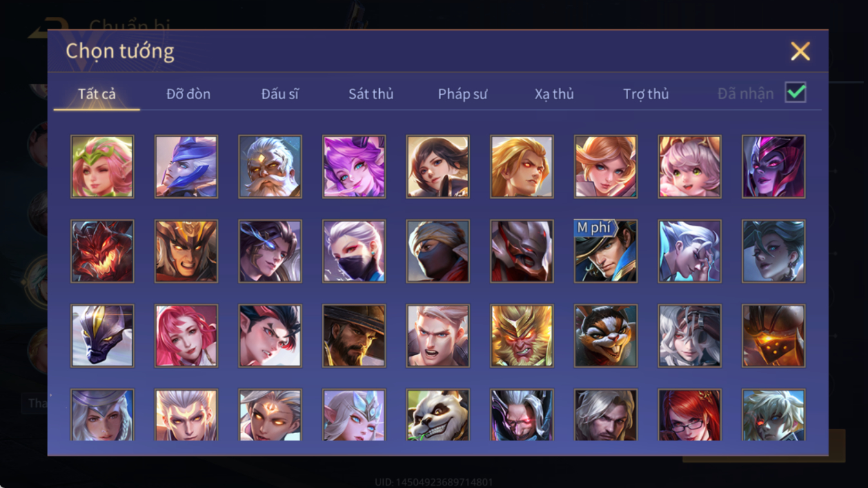The width and height of the screenshot is (868, 488).
Task: Switch to the Đỡ đòn tab
Action: click(188, 94)
